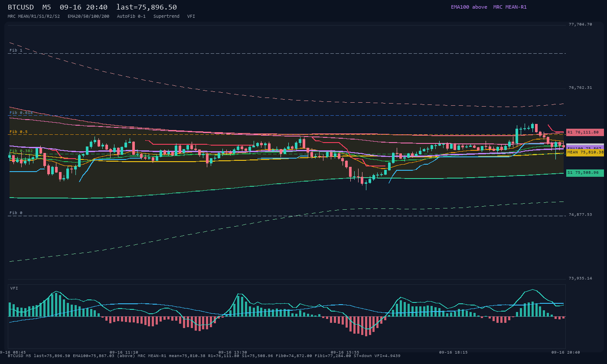Click the 74,877.53 price axis label
Viewport: 607px width, 364px height.
coord(580,214)
